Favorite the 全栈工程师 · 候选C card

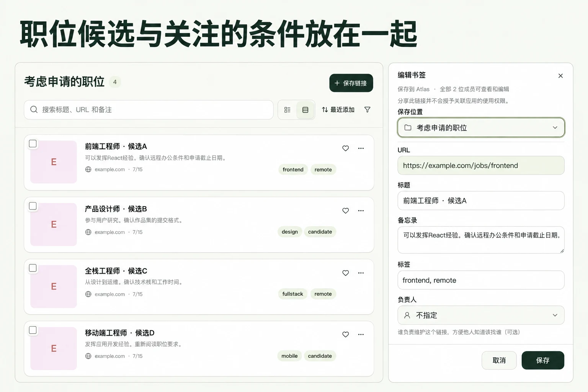click(345, 273)
